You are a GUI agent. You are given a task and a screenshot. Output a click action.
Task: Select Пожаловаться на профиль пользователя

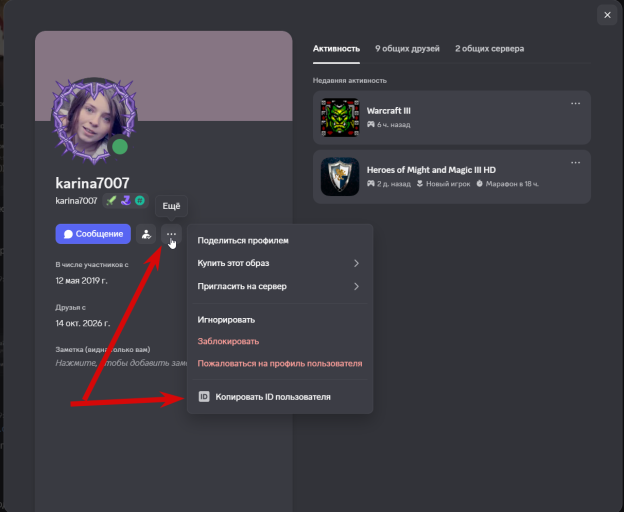(x=280, y=364)
